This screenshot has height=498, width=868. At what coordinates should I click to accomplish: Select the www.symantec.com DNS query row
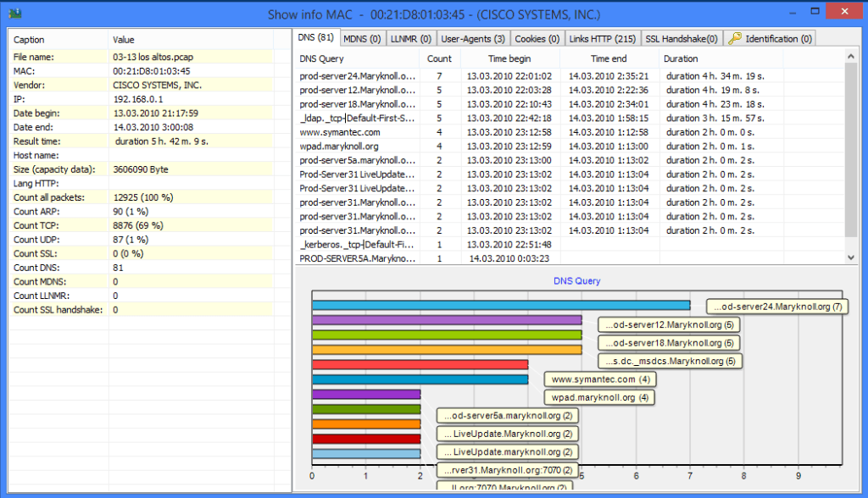click(x=570, y=132)
